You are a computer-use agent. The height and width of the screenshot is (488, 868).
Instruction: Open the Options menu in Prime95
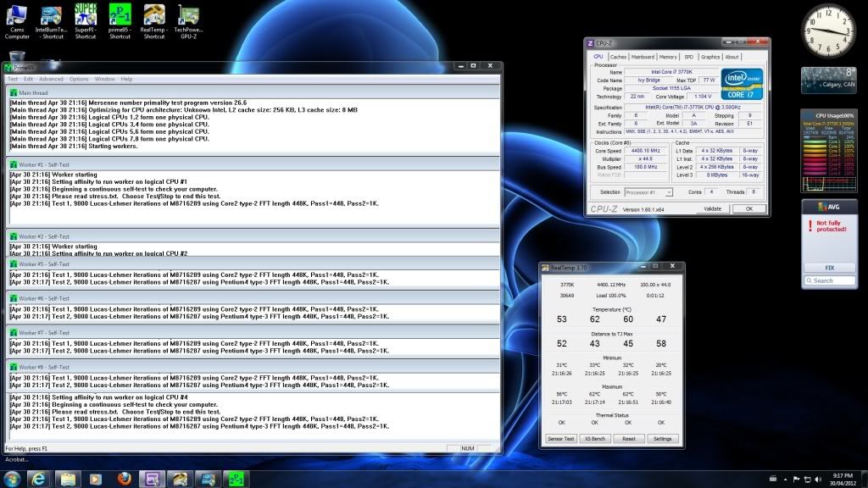click(79, 79)
